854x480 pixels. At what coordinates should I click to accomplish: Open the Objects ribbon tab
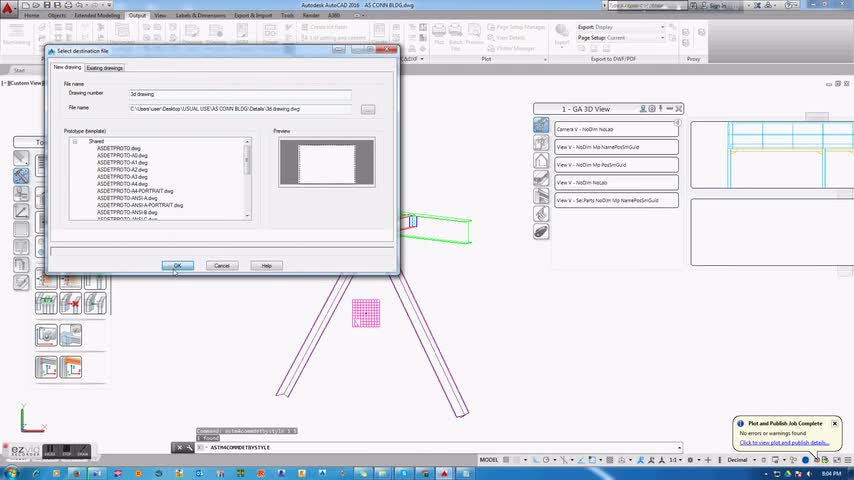(57, 15)
